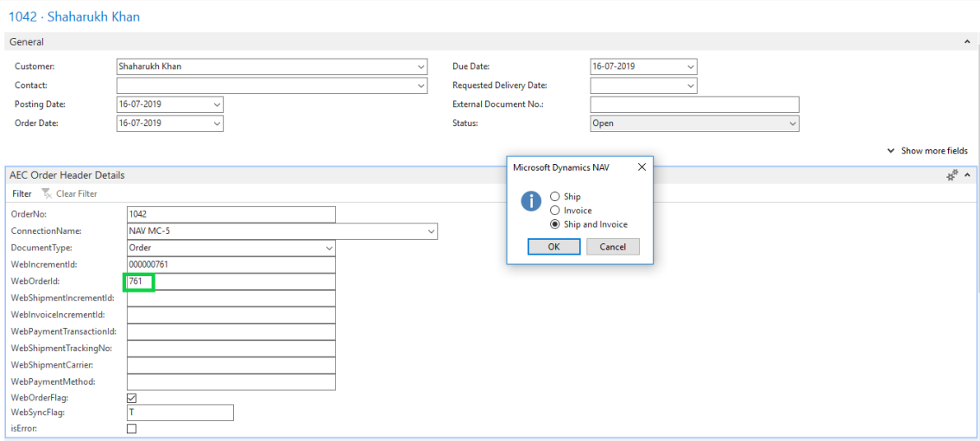Open the DocumentType dropdown
This screenshot has height=441, width=980.
(329, 249)
